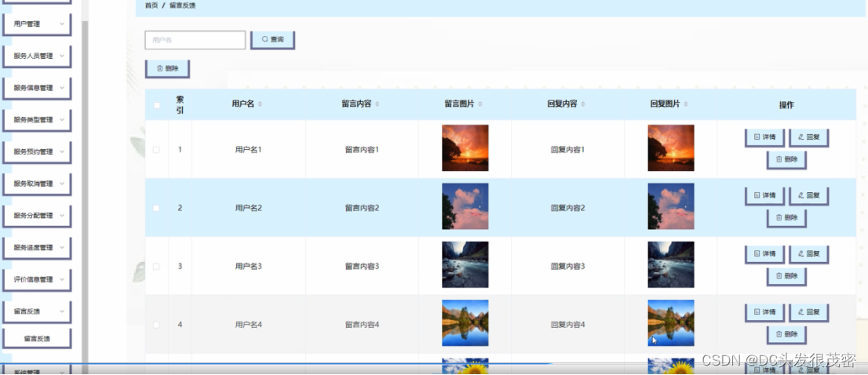868x375 pixels.
Task: Delete row 用户名4 with 删除 button
Action: pos(786,335)
